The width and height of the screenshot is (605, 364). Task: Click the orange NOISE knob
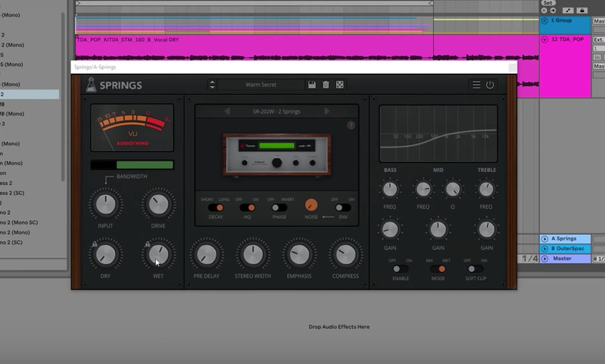(311, 205)
